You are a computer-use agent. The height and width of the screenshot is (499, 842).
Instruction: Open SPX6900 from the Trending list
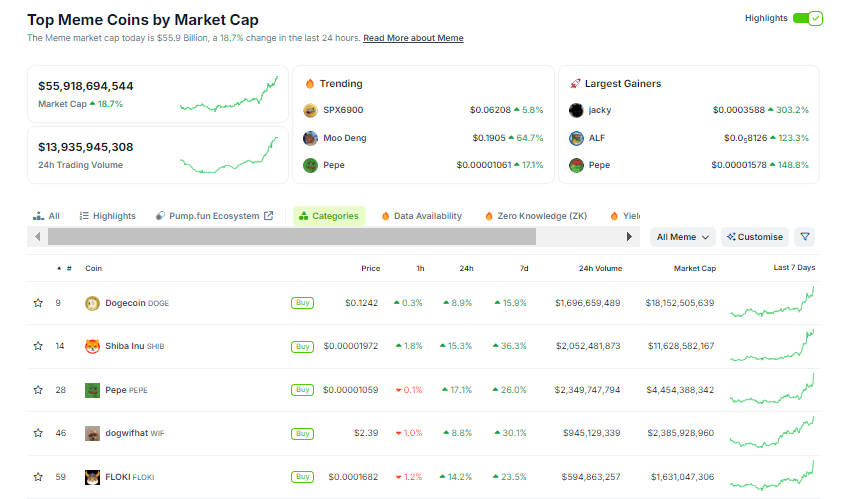(343, 110)
